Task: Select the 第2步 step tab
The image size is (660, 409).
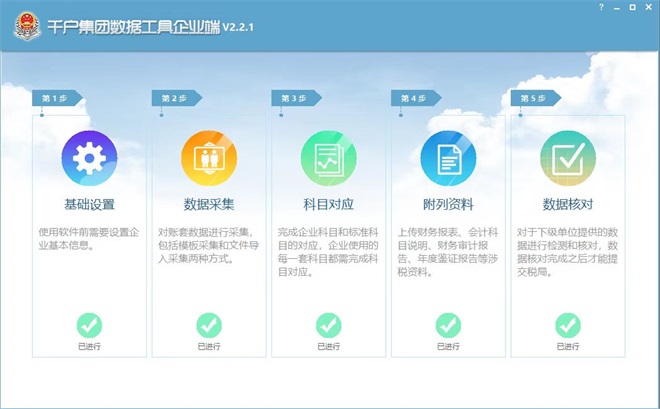Action: click(174, 98)
